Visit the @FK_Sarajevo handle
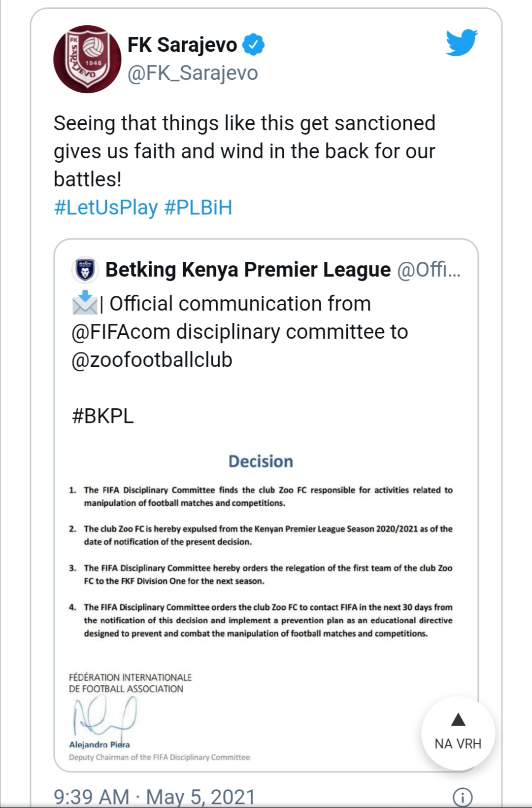 (193, 73)
